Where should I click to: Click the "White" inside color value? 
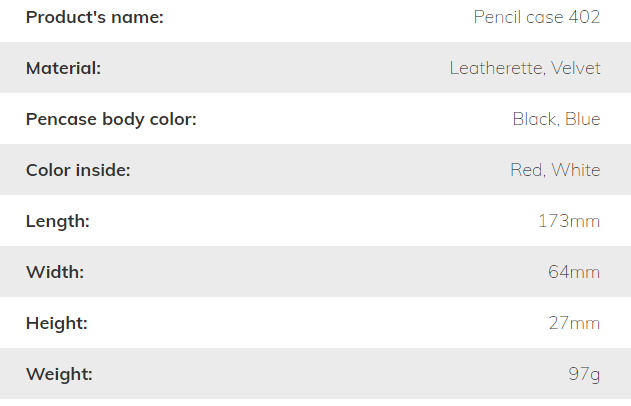tap(576, 170)
